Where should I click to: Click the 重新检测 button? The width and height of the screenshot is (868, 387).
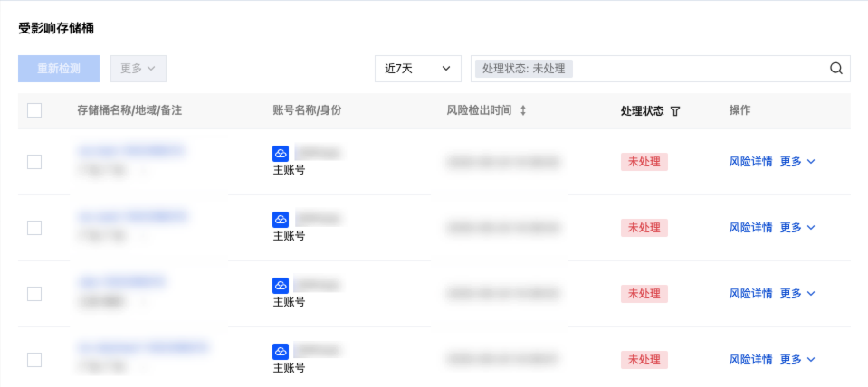click(59, 69)
